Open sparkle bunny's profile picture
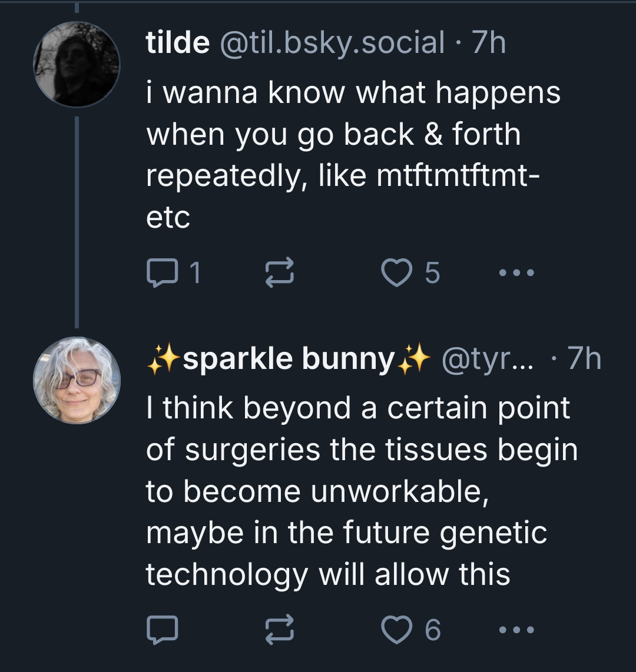This screenshot has height=672, width=636. tap(77, 380)
